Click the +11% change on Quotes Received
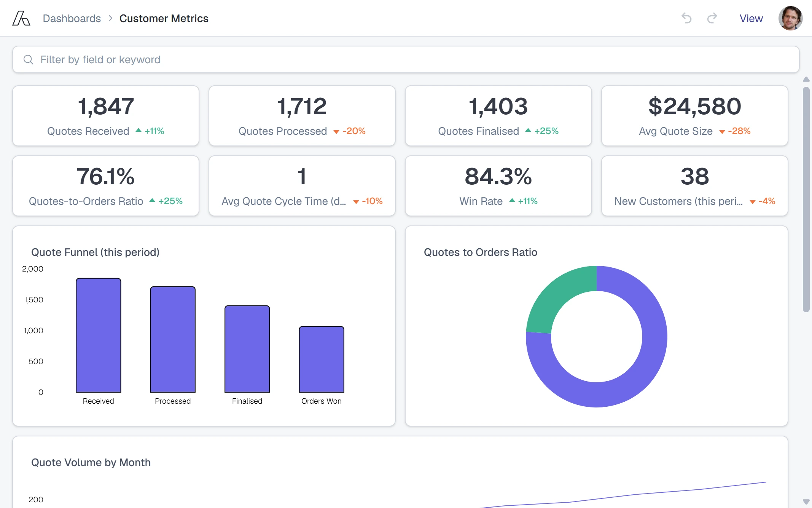812x508 pixels. [154, 131]
